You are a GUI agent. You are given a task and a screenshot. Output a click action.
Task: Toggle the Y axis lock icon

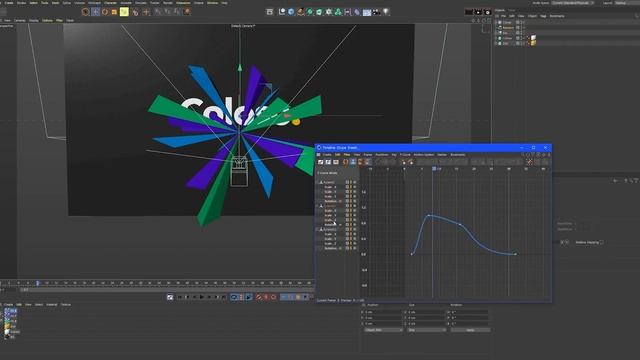167,12
